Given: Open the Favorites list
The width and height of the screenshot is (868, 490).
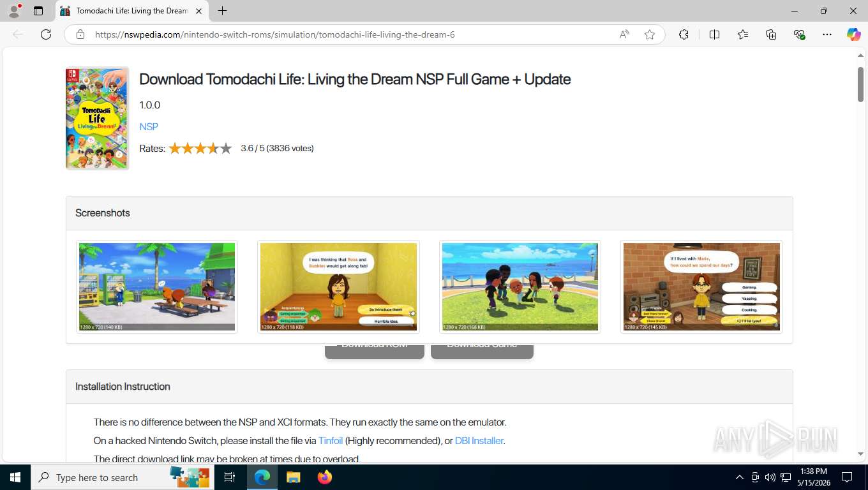Looking at the screenshot, I should click(x=743, y=34).
